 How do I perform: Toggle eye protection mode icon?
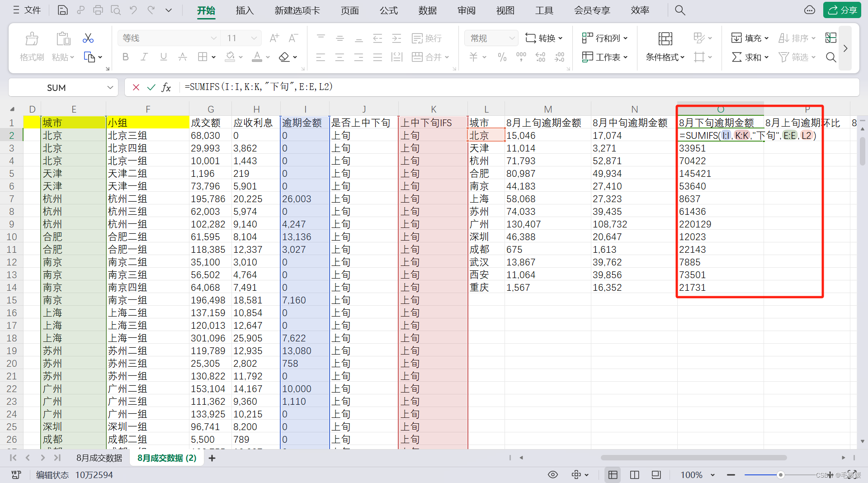pos(552,474)
